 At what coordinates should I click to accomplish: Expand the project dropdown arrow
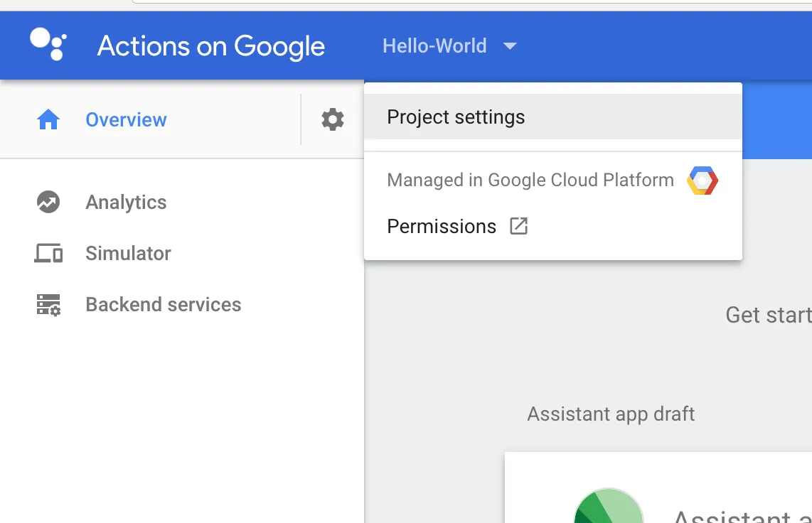509,47
